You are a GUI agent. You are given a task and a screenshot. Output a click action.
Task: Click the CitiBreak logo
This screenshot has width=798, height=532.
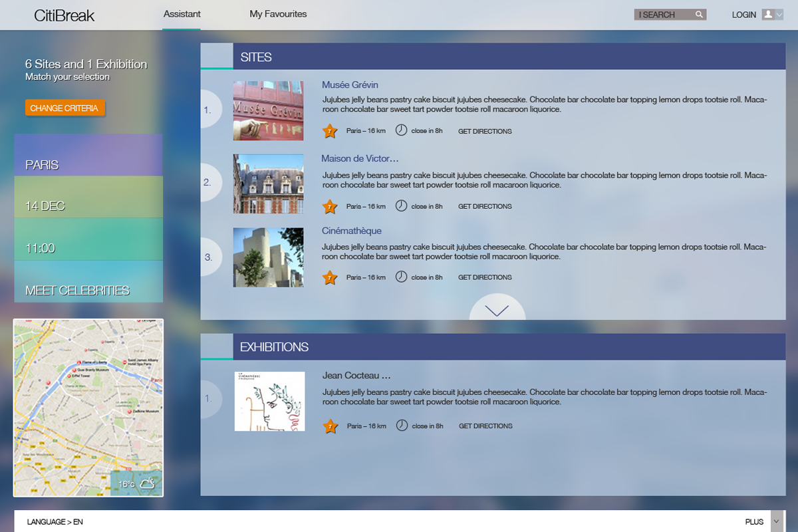65,15
